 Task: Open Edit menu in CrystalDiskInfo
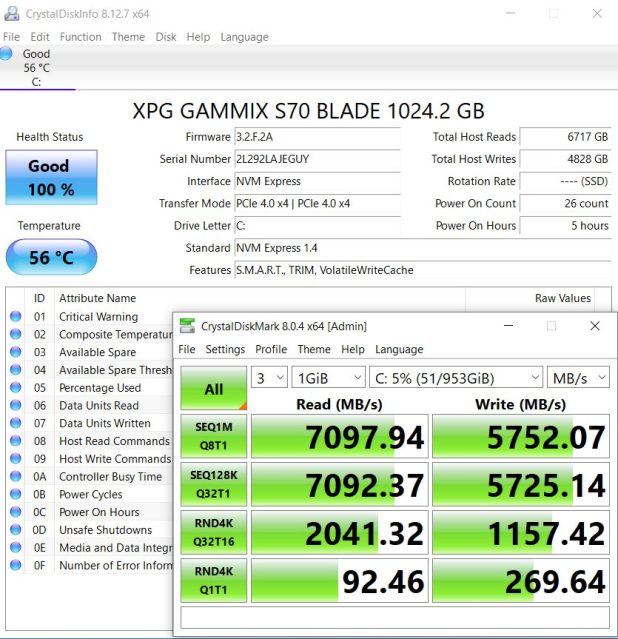[40, 37]
